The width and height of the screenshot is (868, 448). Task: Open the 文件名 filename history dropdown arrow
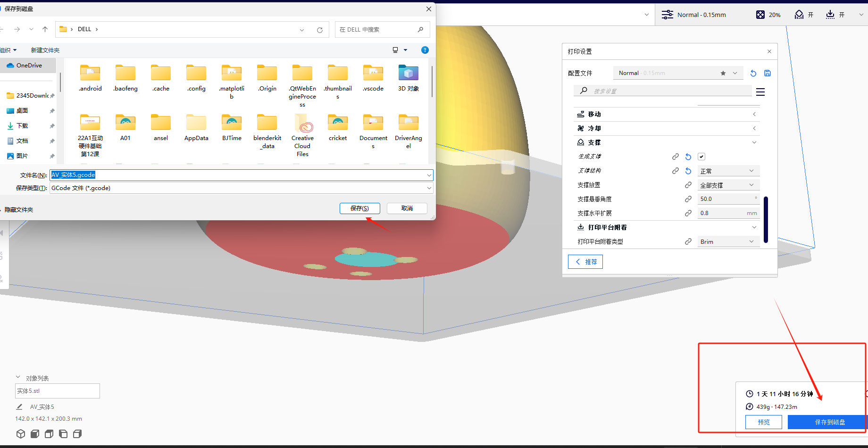pyautogui.click(x=429, y=175)
